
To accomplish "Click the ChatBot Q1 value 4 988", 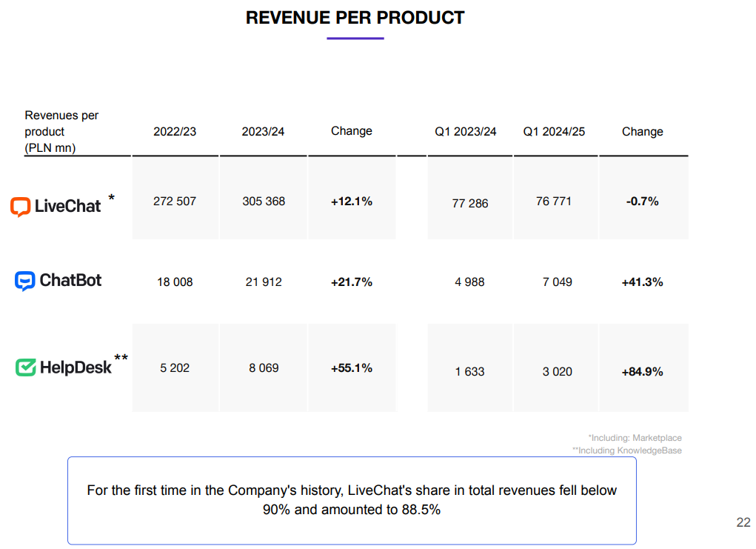I will click(469, 282).
